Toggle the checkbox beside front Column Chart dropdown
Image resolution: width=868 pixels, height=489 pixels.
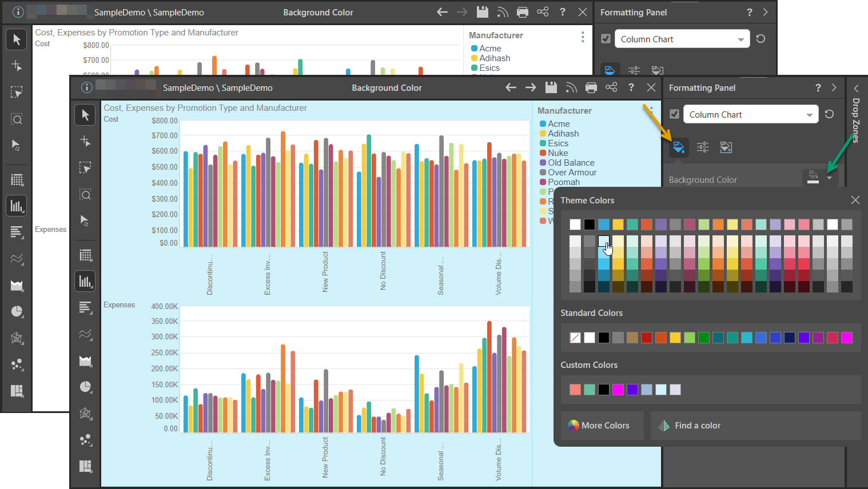click(675, 114)
